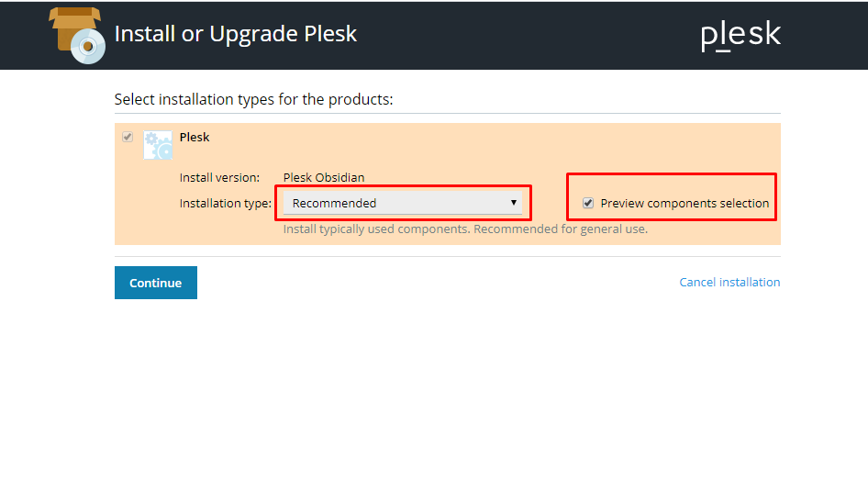Uncheck Preview components selection checkbox

(588, 203)
